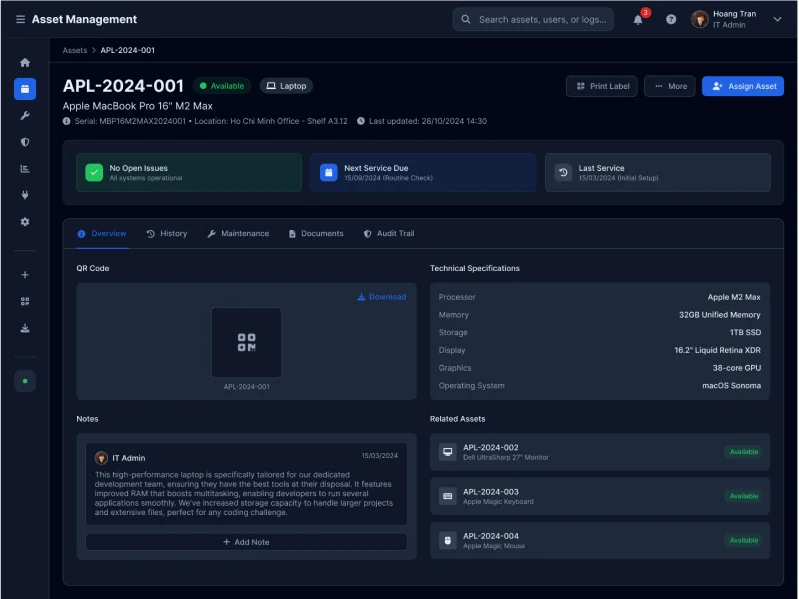Click the Print Label button
Viewport: 799px width, 599px height.
(x=602, y=86)
